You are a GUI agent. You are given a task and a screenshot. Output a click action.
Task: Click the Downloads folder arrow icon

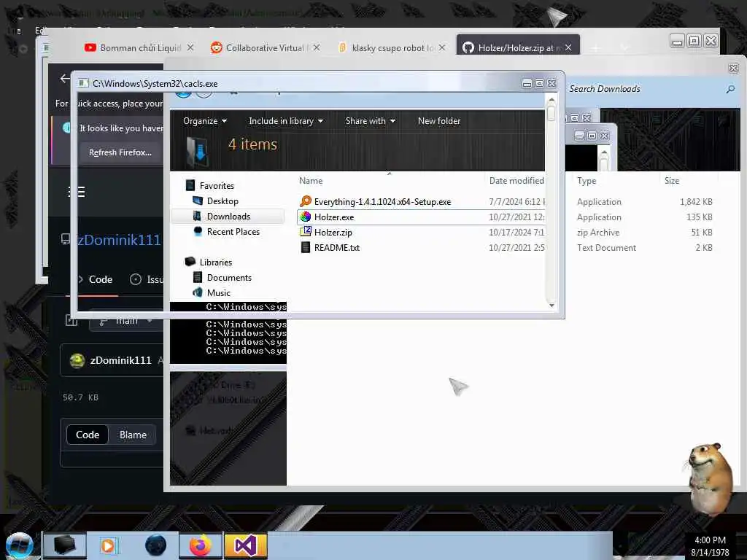coord(197,150)
